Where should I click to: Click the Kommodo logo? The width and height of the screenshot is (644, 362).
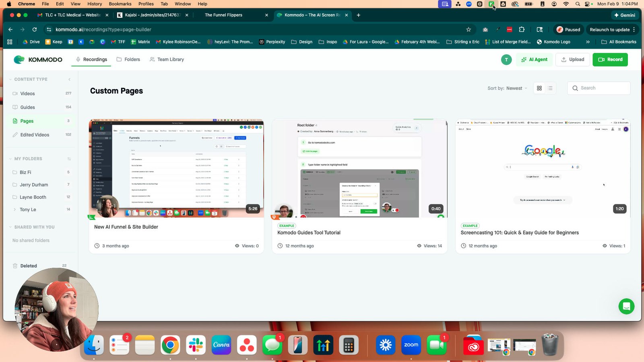(38, 60)
